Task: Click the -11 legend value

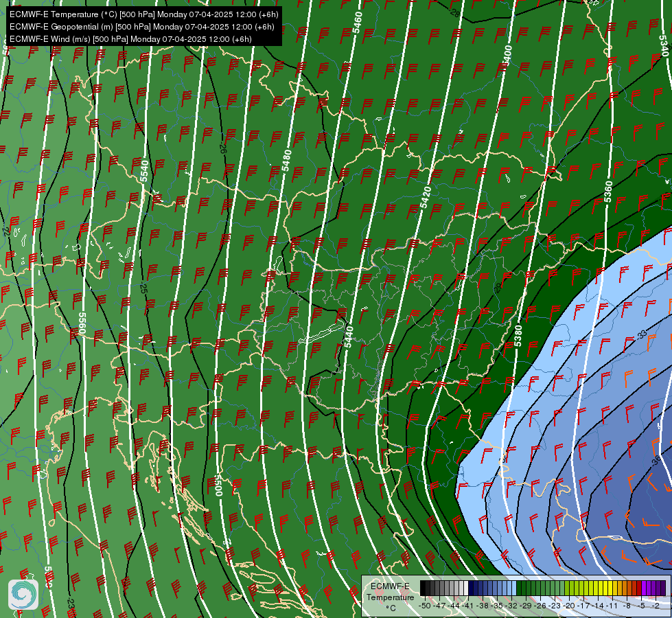Action: pos(612,606)
